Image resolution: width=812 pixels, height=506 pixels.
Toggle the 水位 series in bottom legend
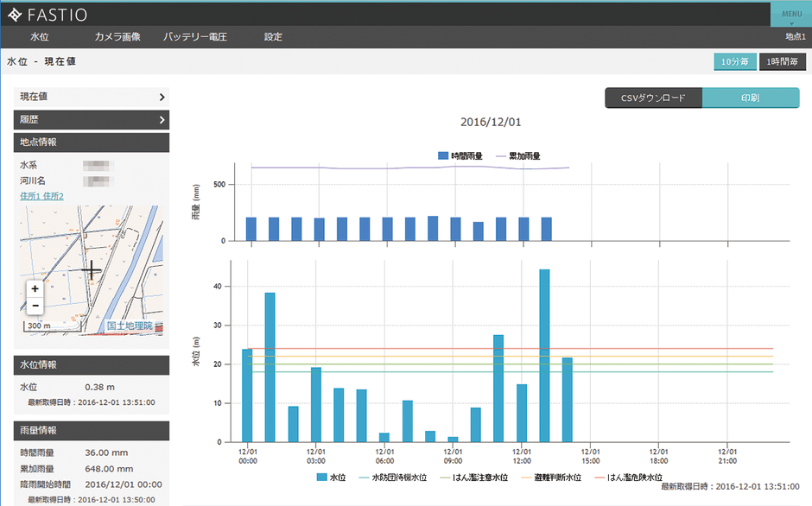(x=321, y=477)
